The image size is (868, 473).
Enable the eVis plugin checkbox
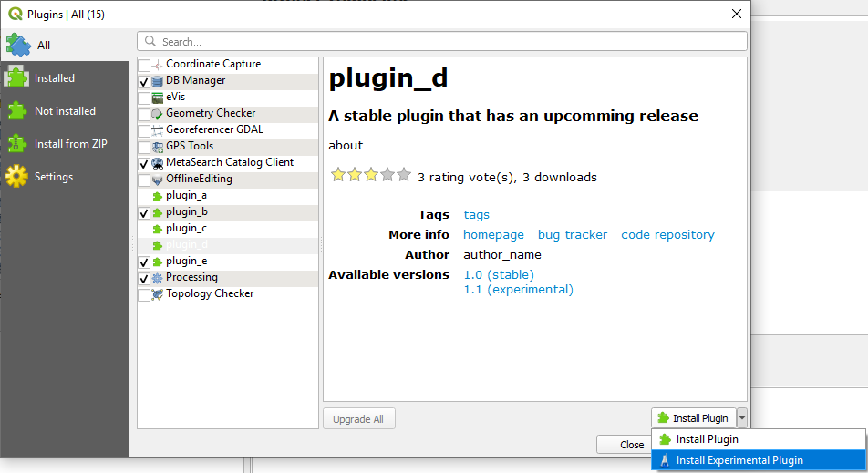(x=144, y=98)
